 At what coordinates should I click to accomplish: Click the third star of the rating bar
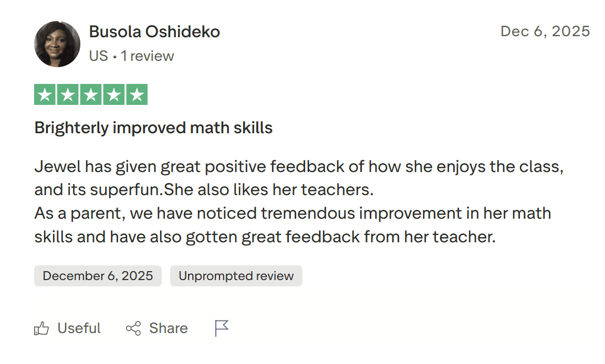point(91,94)
